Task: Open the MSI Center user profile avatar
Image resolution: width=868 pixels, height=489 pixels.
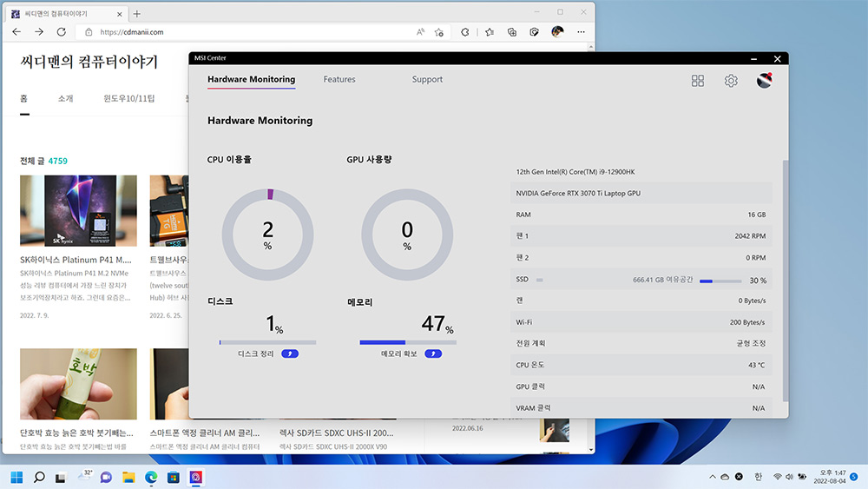Action: click(765, 81)
